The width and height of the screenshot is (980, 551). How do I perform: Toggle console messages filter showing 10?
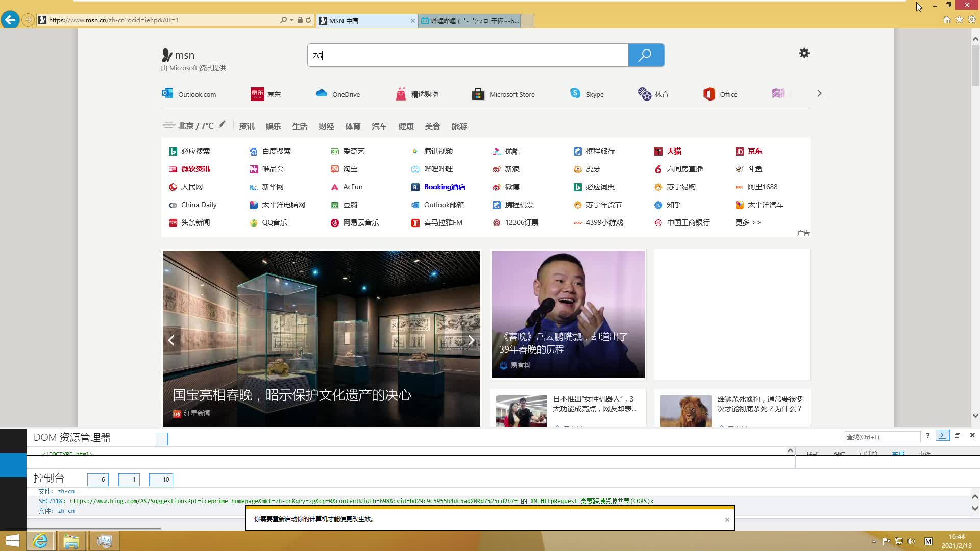161,480
